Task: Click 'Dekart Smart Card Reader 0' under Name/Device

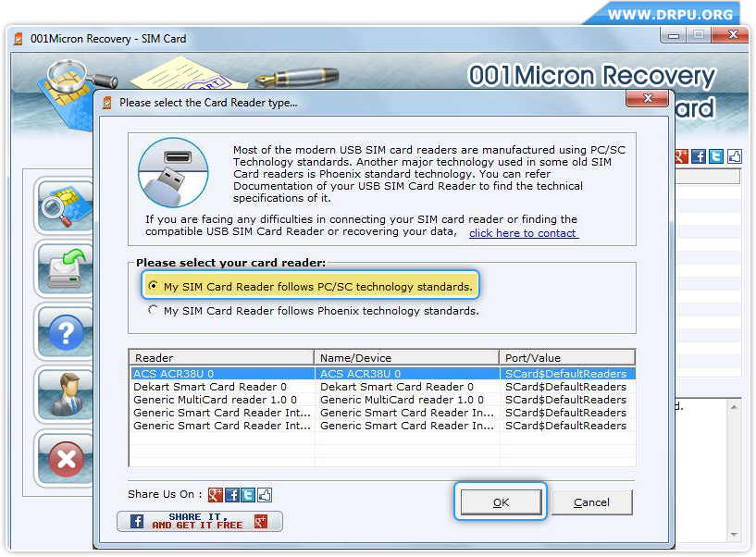Action: coord(397,387)
